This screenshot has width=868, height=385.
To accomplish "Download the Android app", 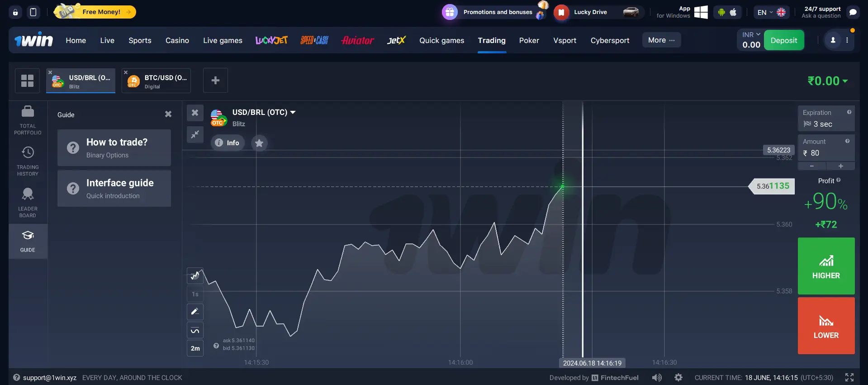I will (721, 12).
